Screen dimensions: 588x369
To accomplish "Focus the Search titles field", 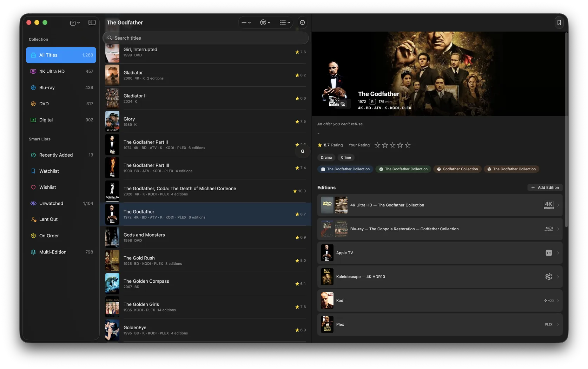I will [206, 38].
